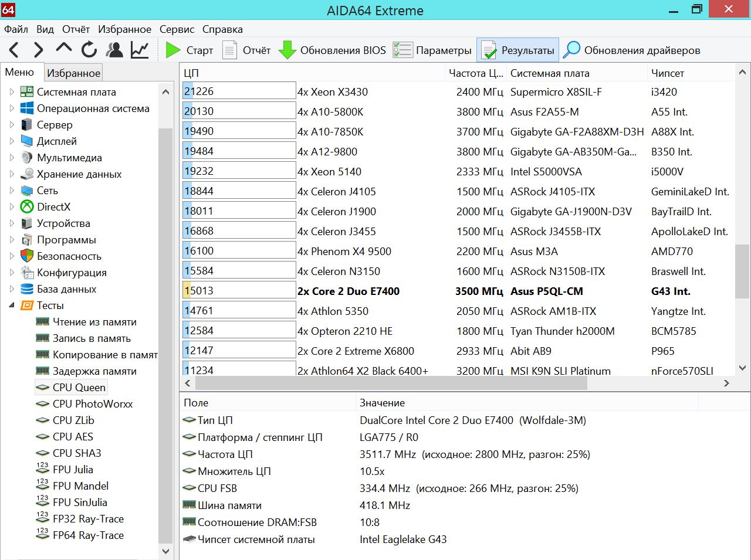Open the Отчёт menu
The width and height of the screenshot is (751, 560).
point(76,29)
